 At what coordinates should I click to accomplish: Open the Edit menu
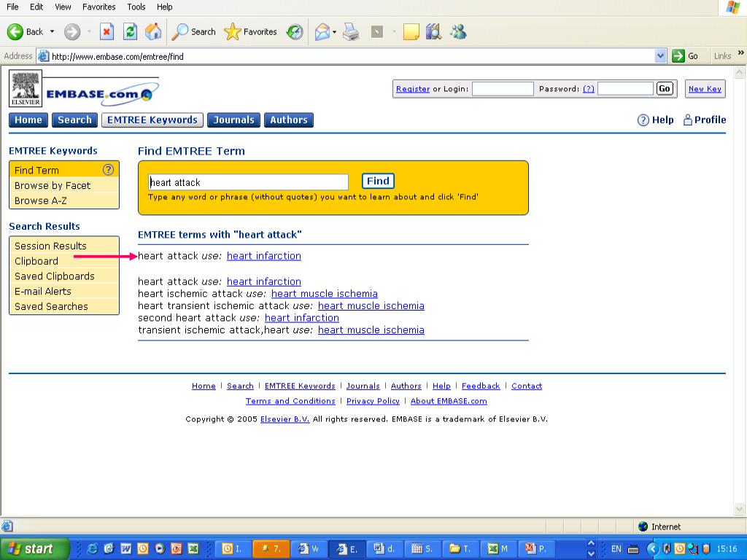[x=36, y=7]
